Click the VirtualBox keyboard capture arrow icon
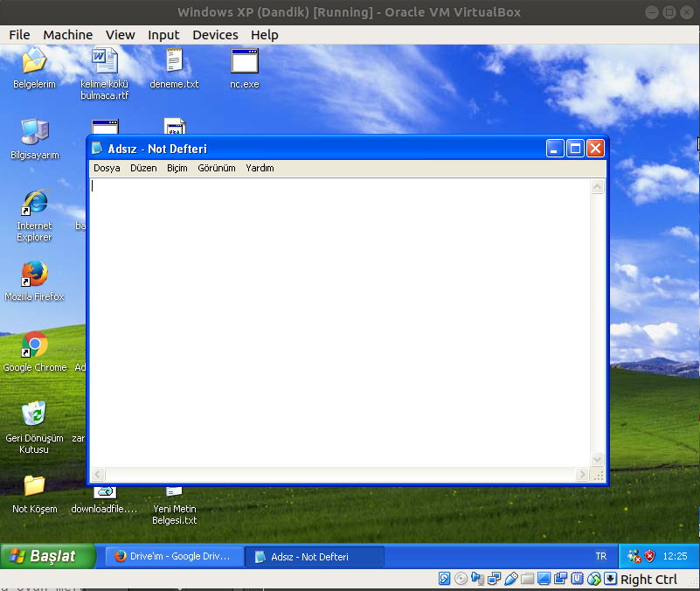Viewport: 700px width, 591px height. click(610, 579)
